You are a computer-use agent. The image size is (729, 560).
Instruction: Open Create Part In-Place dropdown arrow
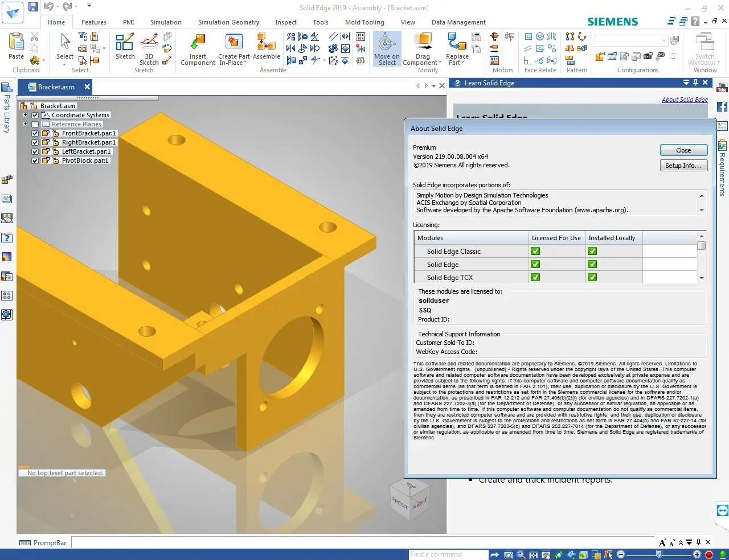245,63
